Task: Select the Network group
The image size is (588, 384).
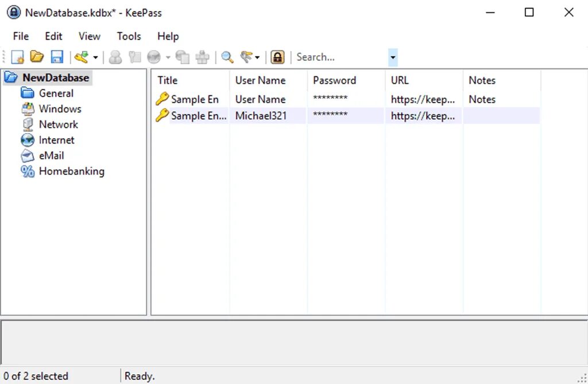Action: click(59, 124)
